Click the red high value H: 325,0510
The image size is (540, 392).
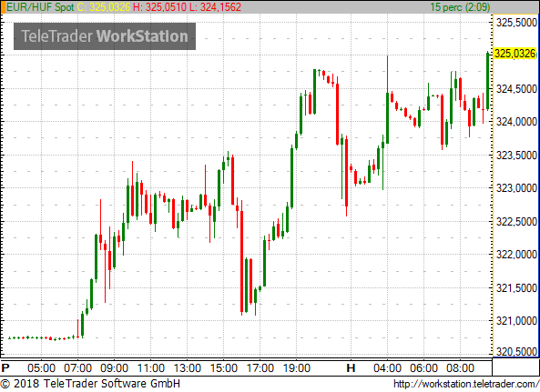point(159,7)
